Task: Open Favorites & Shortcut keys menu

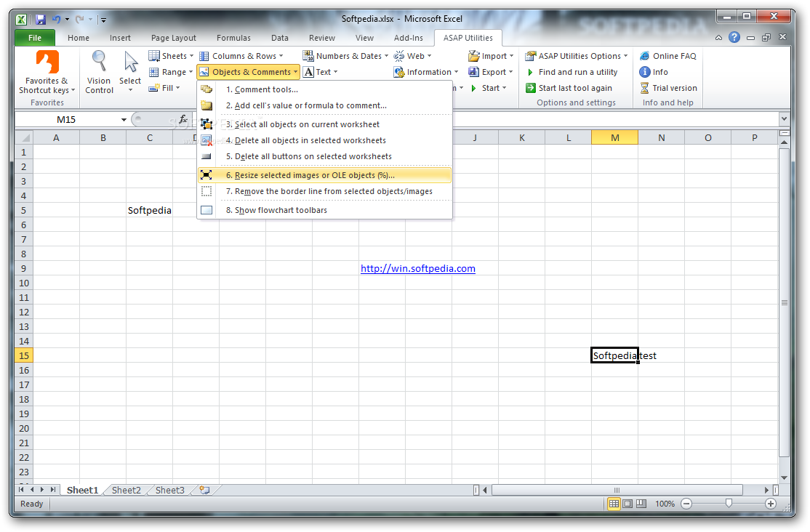Action: [47, 72]
